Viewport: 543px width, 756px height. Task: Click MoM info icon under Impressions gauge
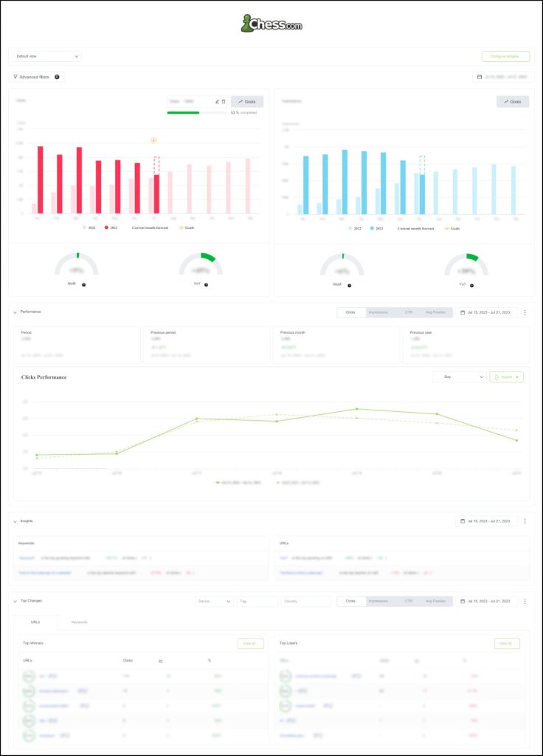[349, 286]
